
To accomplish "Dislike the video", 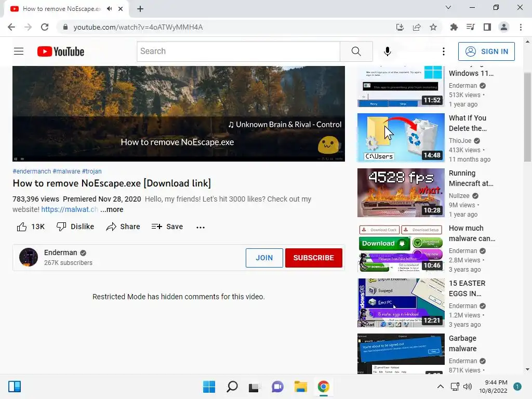I will 75,227.
